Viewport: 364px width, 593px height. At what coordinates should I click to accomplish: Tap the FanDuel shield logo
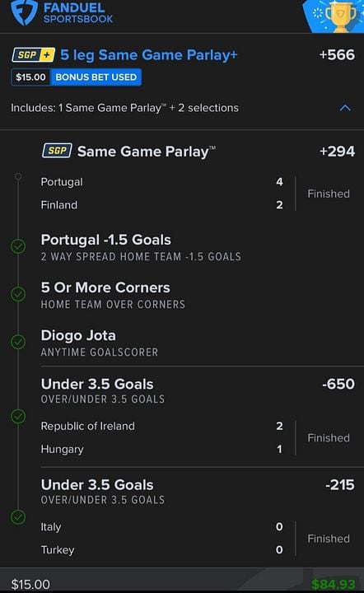[24, 12]
